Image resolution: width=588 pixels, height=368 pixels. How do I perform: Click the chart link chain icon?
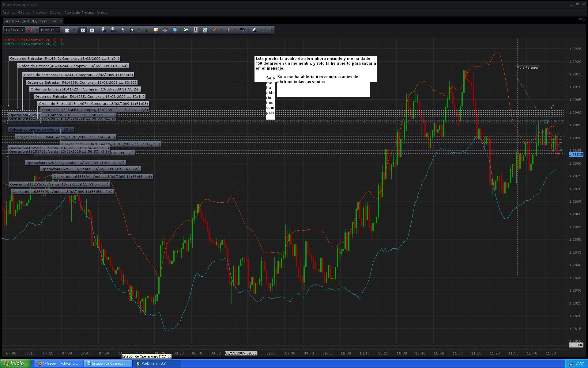tap(30, 30)
